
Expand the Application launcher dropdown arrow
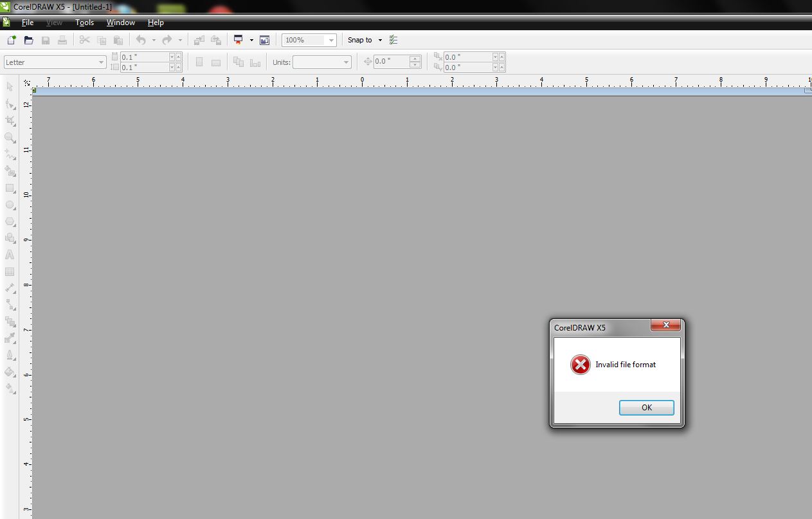[x=251, y=40]
